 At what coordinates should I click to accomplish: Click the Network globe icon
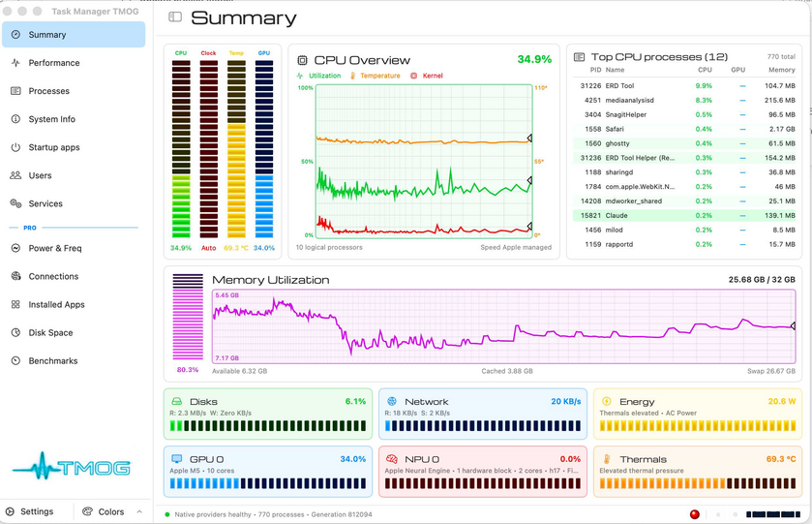point(392,402)
